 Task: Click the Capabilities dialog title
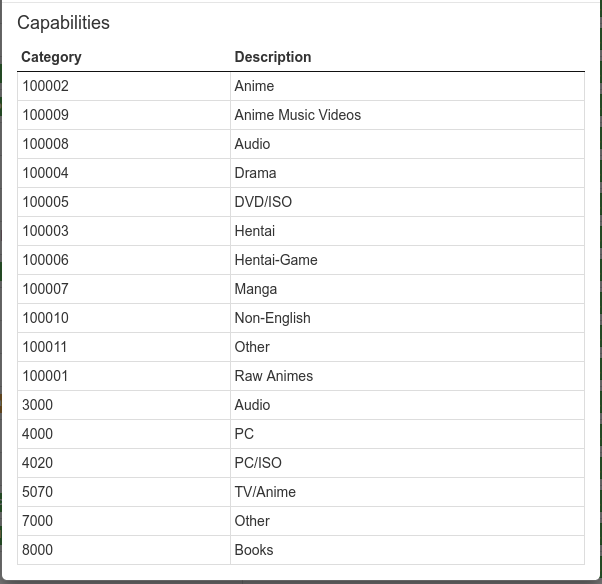63,23
